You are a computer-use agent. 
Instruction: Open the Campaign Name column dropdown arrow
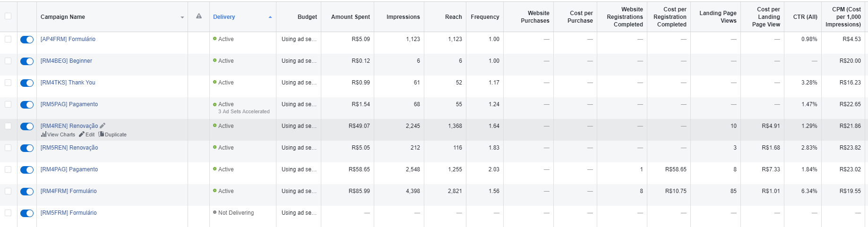pyautogui.click(x=182, y=17)
